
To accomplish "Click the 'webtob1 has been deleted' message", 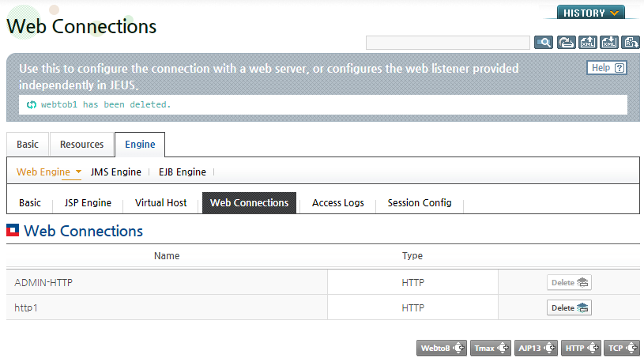I will 106,104.
